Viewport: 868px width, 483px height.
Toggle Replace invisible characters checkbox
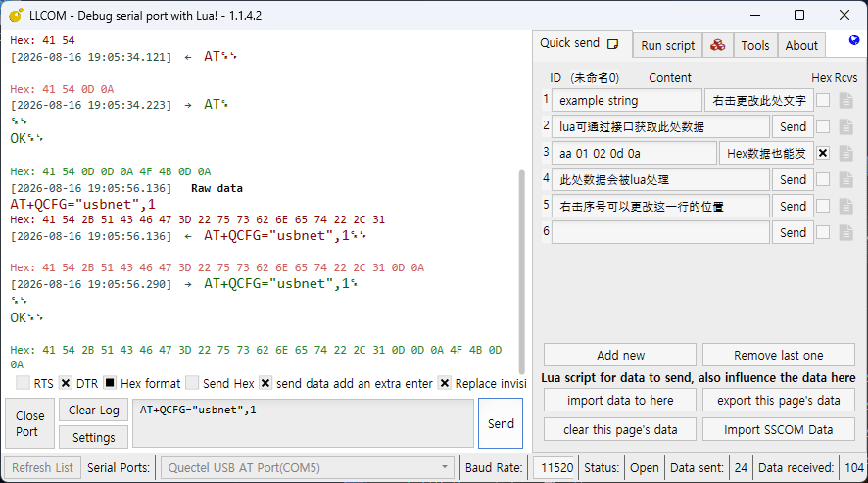444,383
